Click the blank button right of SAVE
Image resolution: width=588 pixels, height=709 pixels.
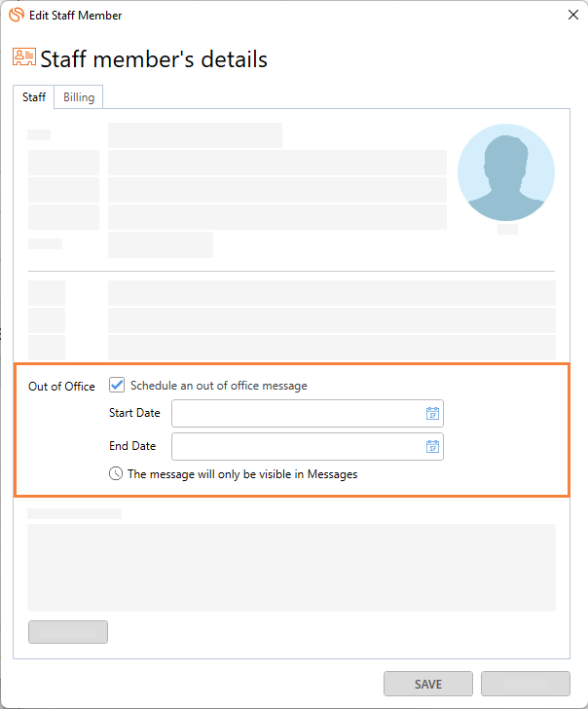pyautogui.click(x=526, y=684)
